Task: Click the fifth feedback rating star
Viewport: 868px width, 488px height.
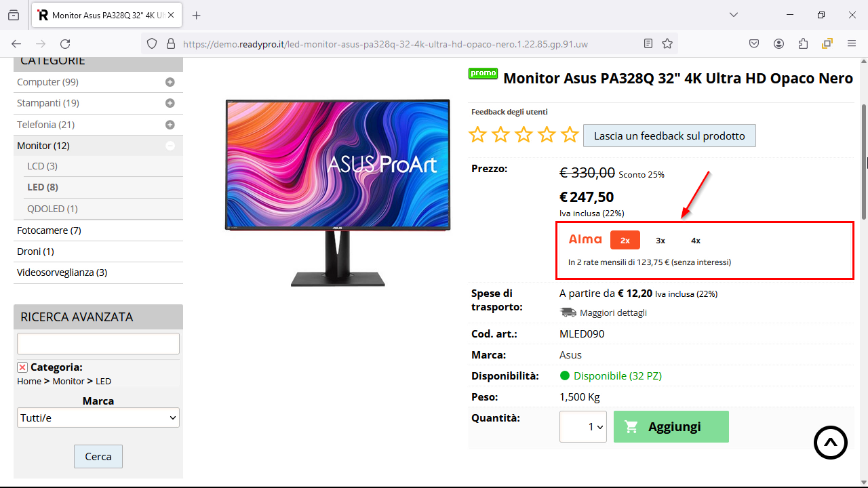Action: tap(570, 135)
